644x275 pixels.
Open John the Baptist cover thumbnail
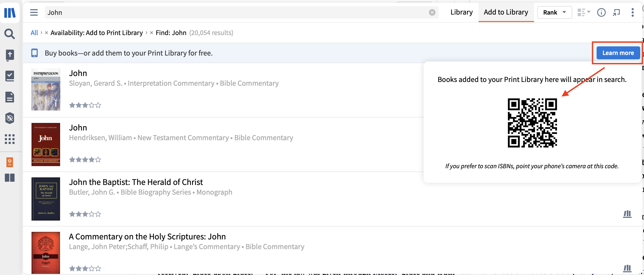coord(46,199)
